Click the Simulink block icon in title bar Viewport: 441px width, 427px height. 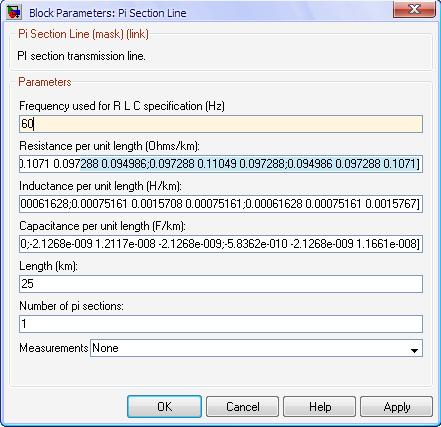14,12
